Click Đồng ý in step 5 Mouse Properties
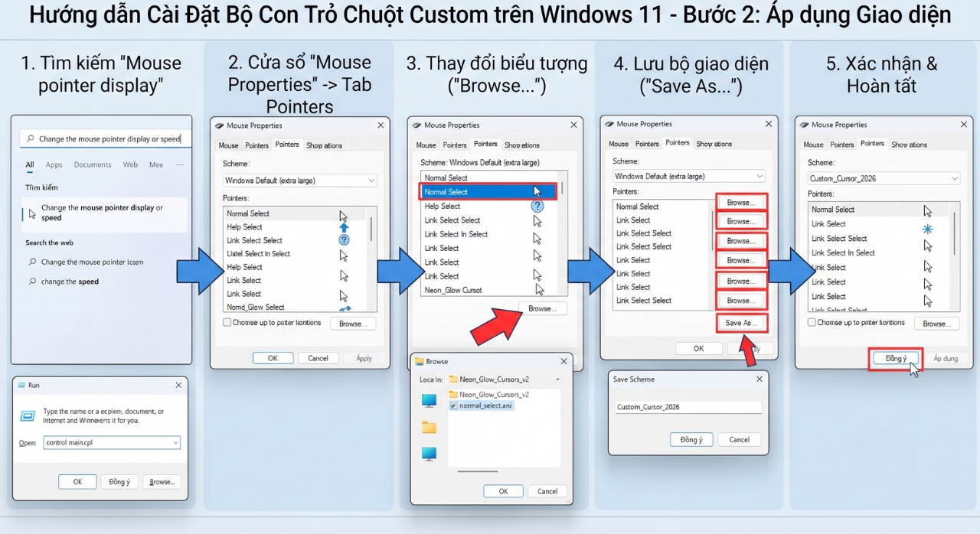The height and width of the screenshot is (534, 980). click(x=896, y=358)
